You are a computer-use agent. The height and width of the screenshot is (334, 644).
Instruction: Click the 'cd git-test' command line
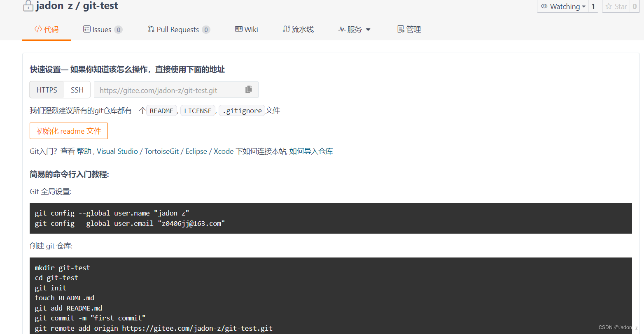coord(56,278)
